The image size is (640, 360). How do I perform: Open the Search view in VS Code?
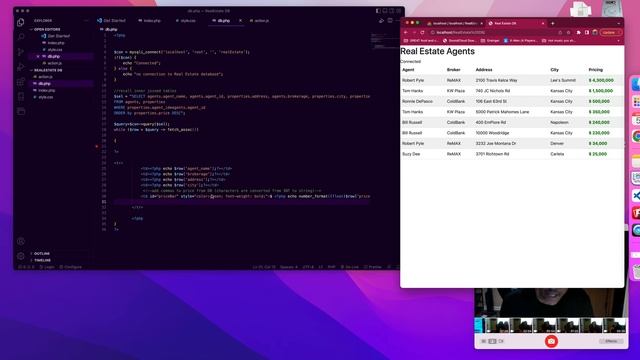click(x=20, y=37)
